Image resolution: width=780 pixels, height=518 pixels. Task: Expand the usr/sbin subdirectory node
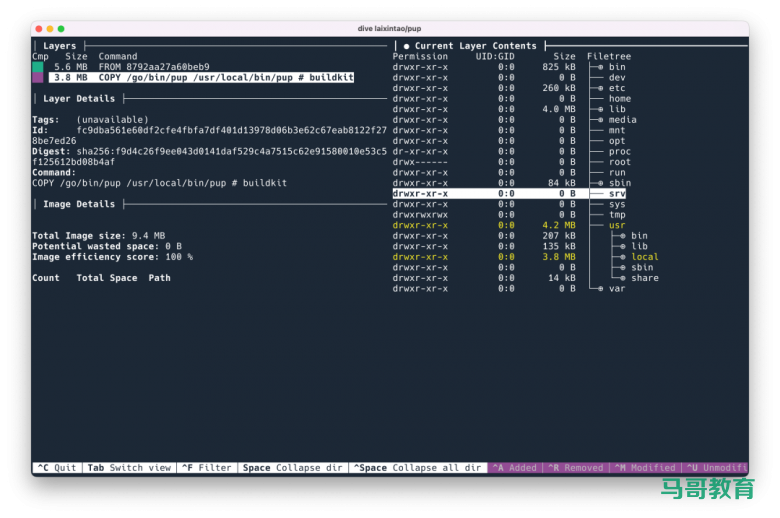click(x=622, y=267)
